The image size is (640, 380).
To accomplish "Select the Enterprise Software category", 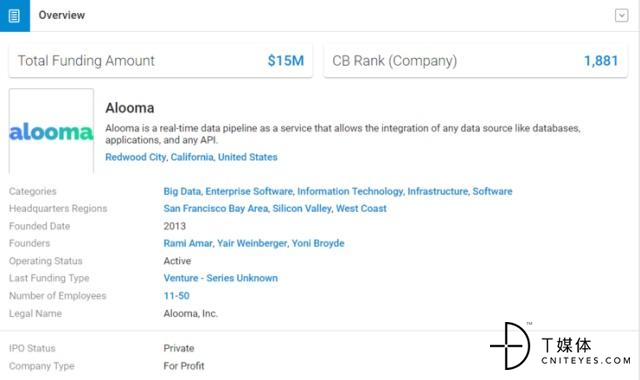I will point(249,191).
